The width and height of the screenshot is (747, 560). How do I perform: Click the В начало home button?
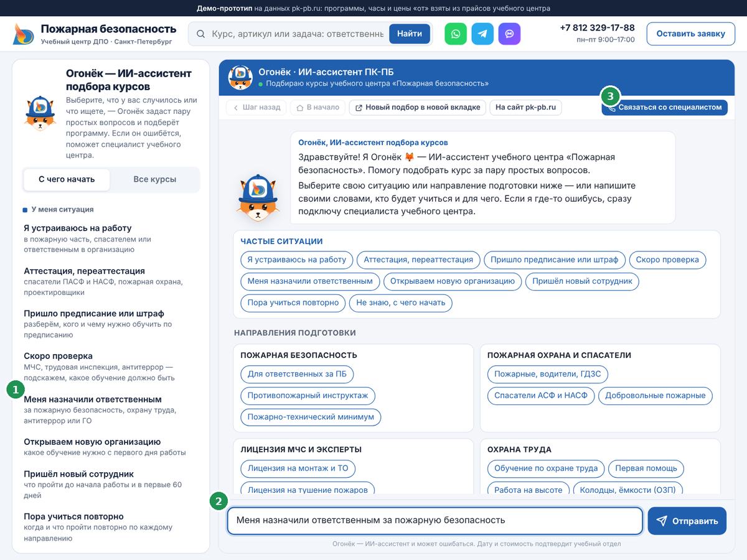pos(318,107)
